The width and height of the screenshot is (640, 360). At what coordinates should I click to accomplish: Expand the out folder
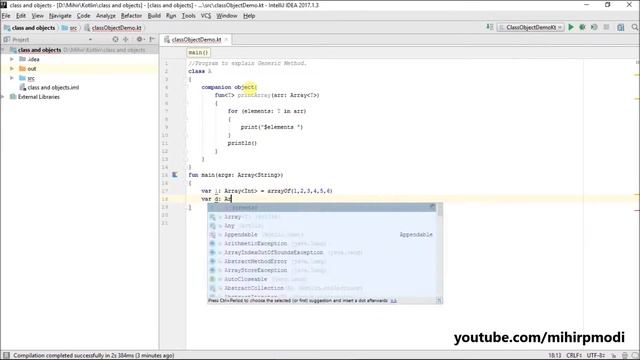[x=12, y=69]
